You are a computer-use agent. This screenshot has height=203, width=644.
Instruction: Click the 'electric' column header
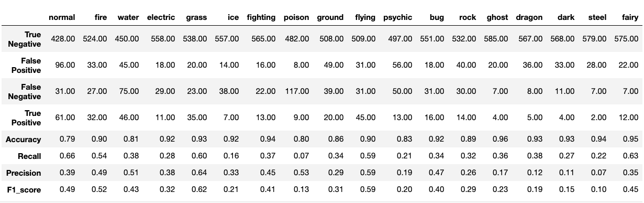[161, 17]
